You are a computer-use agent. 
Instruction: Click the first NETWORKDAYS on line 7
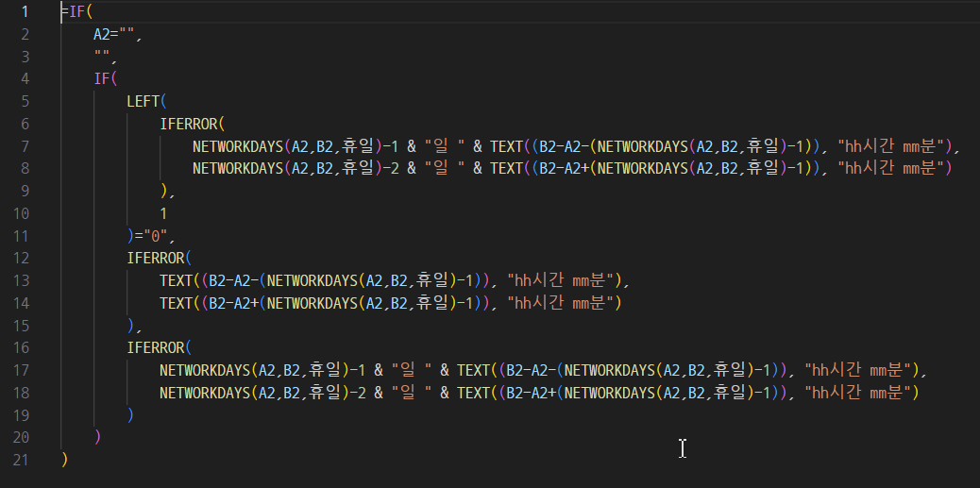coord(238,146)
